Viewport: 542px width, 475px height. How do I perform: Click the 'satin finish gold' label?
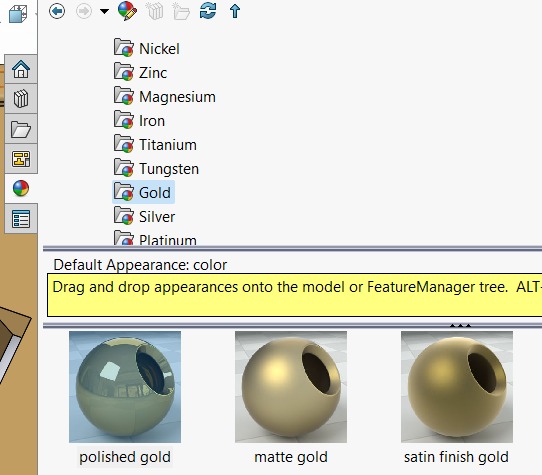click(x=456, y=457)
